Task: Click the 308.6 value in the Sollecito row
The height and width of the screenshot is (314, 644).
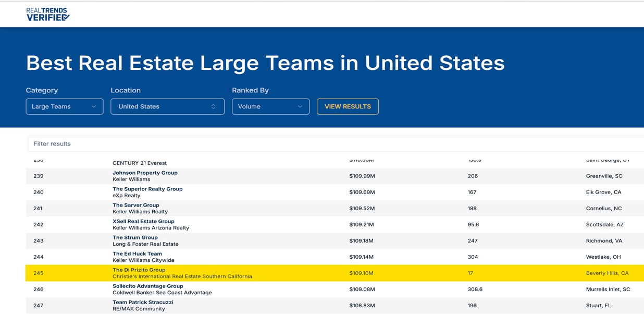Action: [475, 289]
